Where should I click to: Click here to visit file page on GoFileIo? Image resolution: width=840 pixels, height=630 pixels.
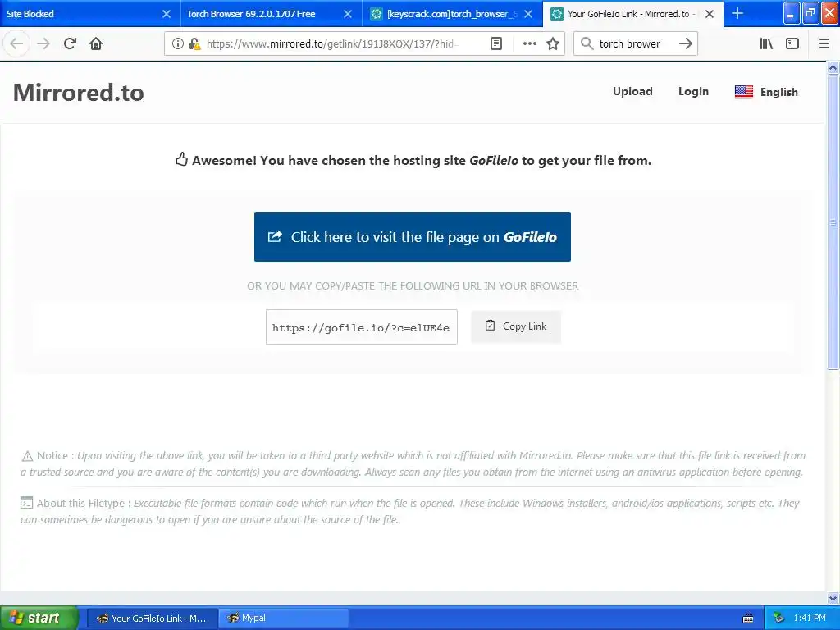coord(413,237)
